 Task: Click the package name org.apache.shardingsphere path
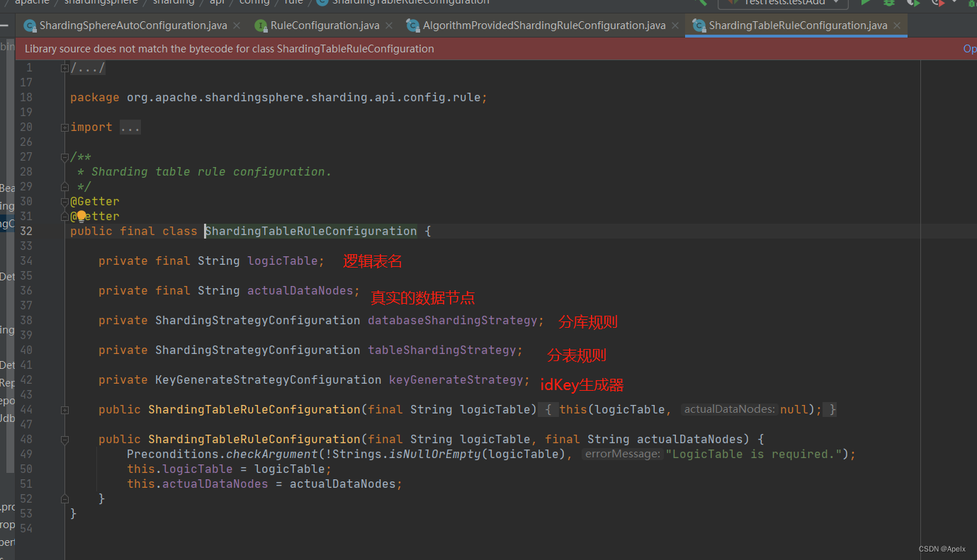305,98
